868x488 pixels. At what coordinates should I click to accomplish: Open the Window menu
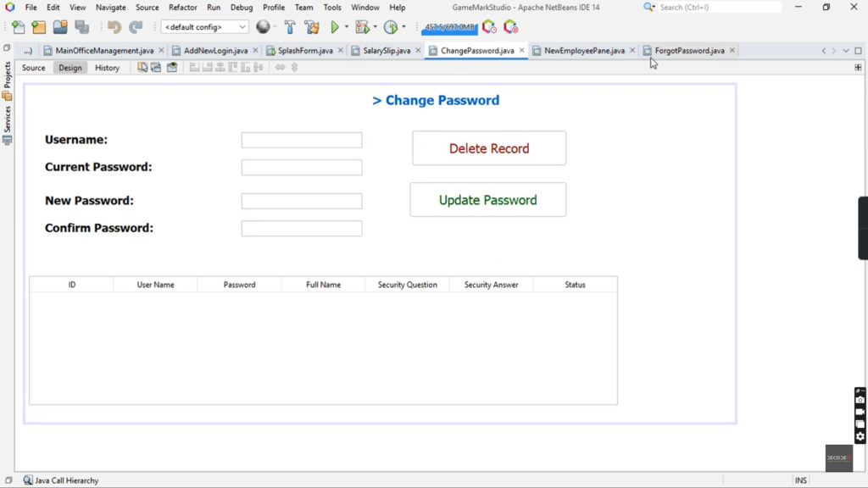coord(365,7)
